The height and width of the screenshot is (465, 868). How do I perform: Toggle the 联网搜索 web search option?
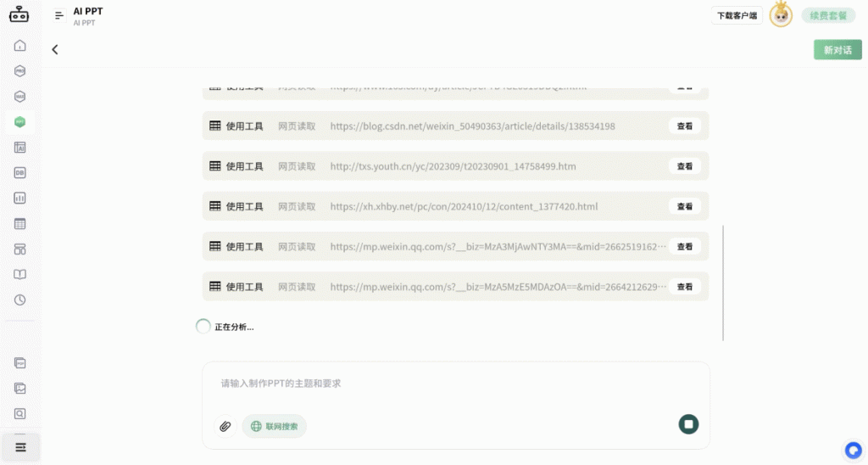[275, 426]
